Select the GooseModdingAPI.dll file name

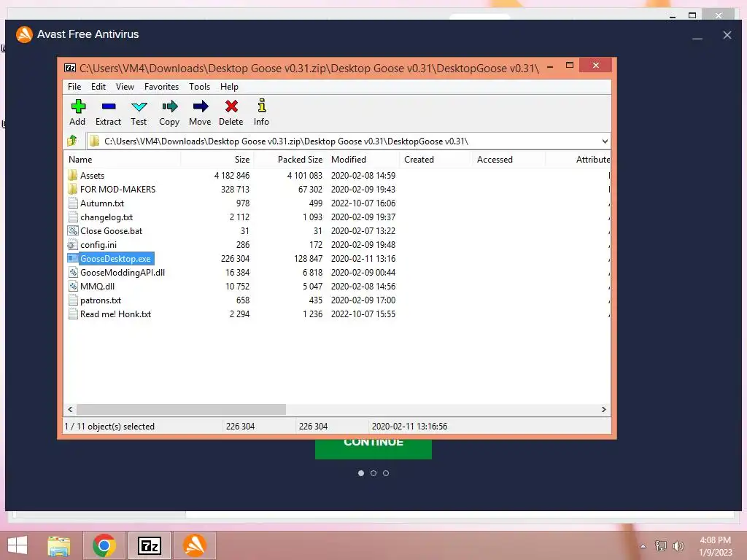[x=123, y=273]
